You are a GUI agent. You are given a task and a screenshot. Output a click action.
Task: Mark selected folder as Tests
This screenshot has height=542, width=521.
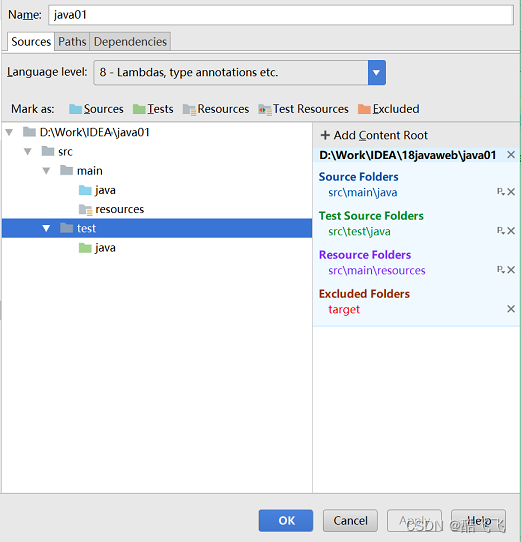point(153,109)
